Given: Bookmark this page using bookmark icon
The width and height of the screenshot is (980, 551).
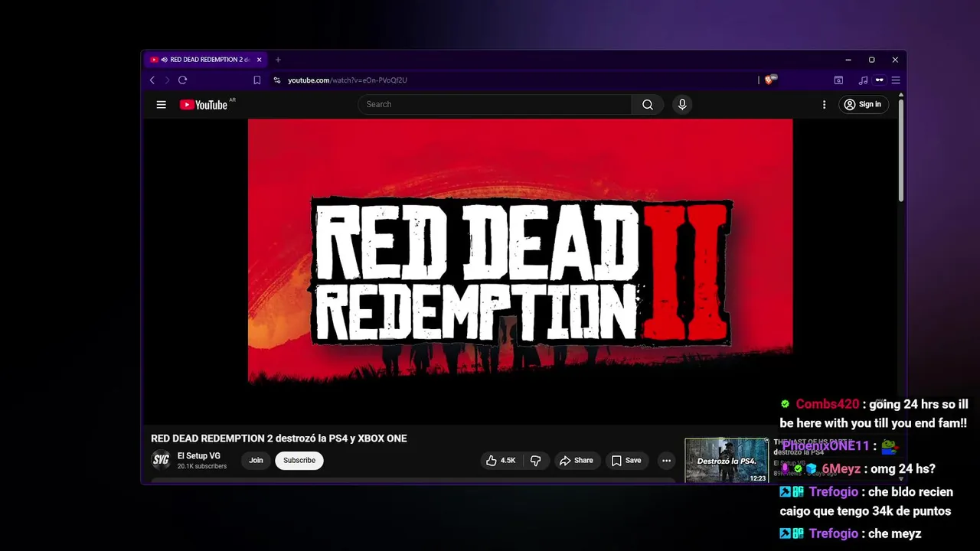Looking at the screenshot, I should 257,80.
